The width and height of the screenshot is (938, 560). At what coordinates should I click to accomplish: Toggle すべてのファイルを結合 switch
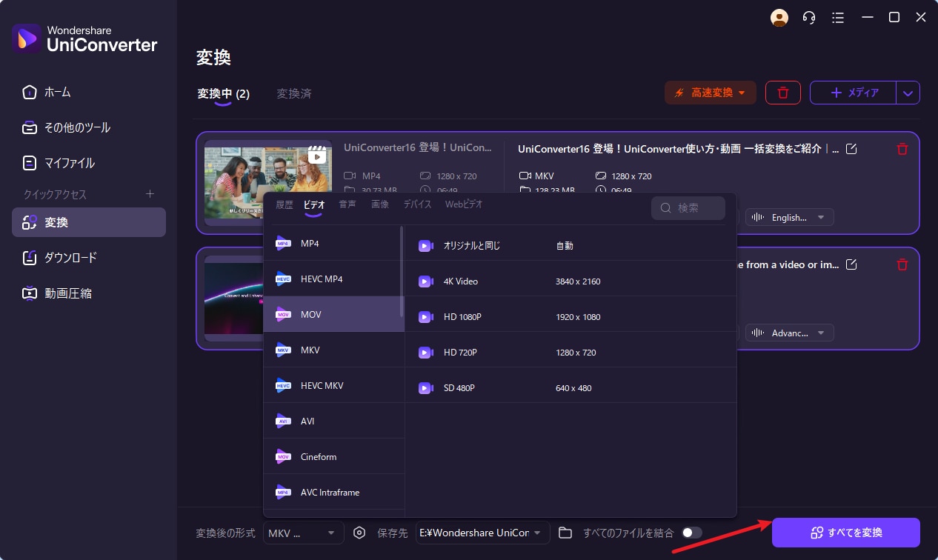692,533
